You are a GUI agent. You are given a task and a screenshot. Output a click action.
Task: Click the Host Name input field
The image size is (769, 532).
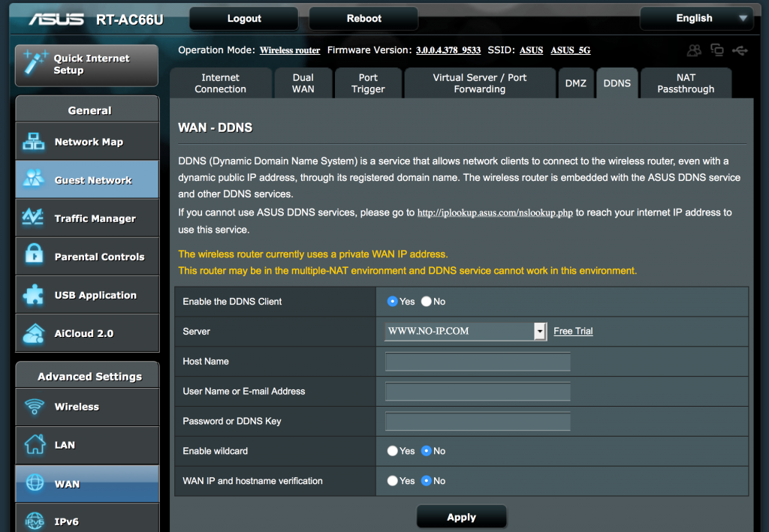(x=478, y=362)
